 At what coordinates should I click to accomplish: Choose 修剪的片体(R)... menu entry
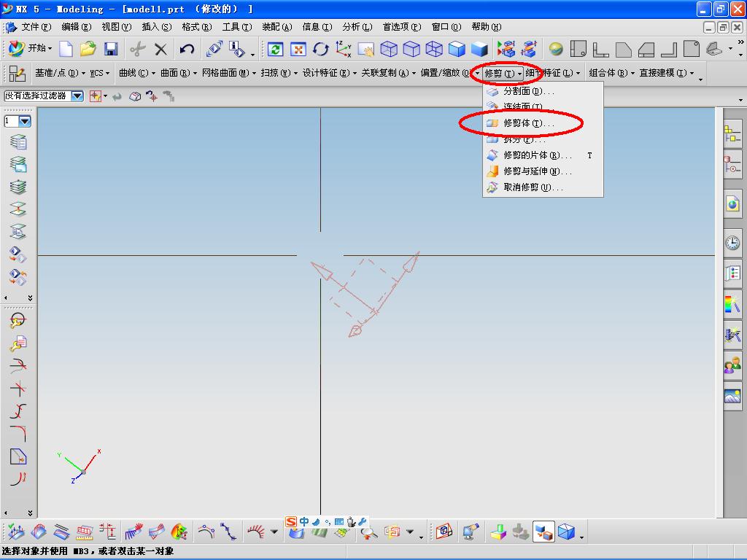(543, 155)
